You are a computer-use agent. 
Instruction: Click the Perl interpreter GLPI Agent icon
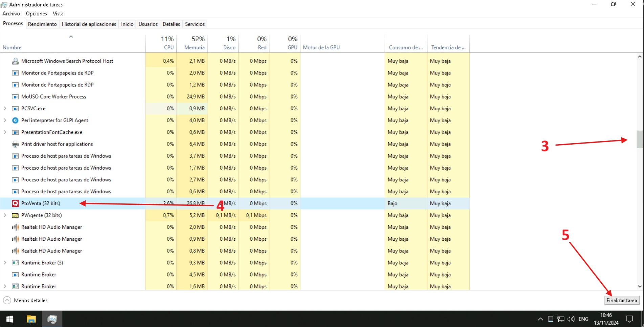[15, 121]
